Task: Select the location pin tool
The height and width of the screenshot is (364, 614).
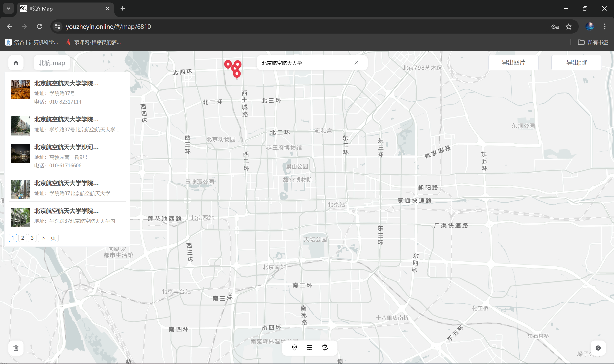Action: point(295,347)
